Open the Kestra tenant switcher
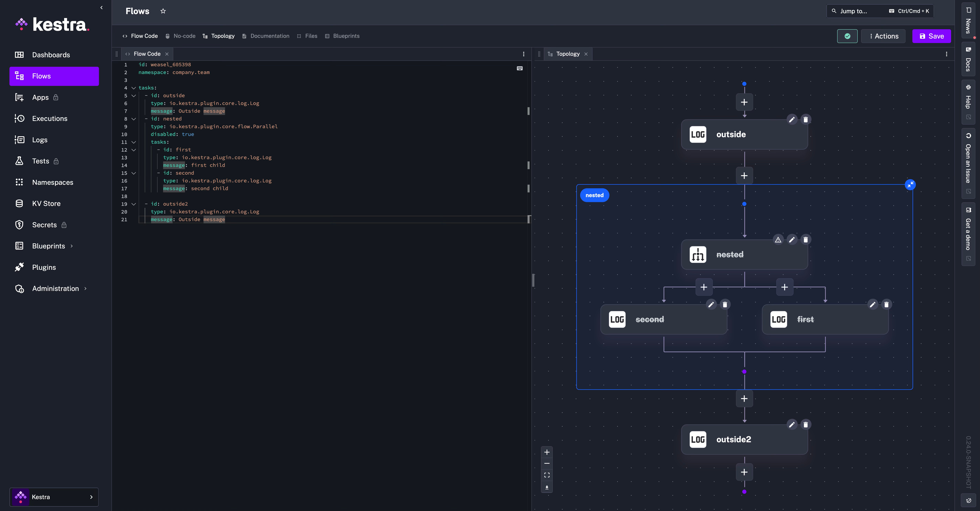This screenshot has height=511, width=980. (54, 497)
